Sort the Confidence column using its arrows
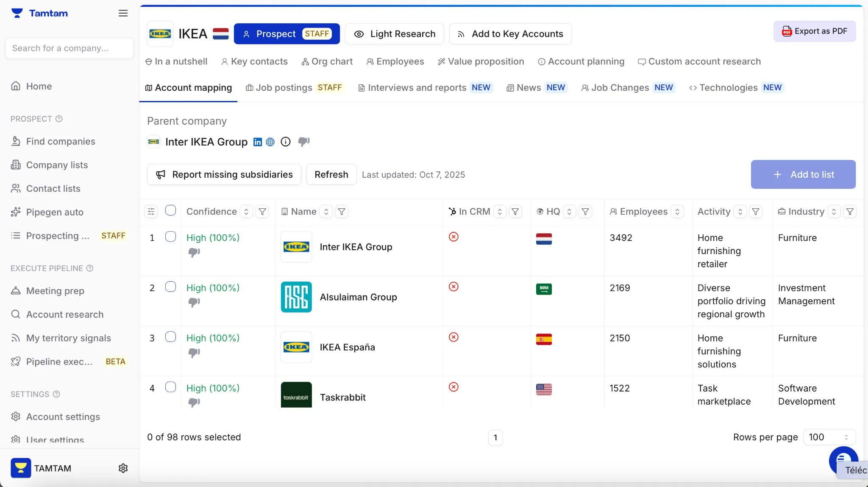 click(x=246, y=211)
